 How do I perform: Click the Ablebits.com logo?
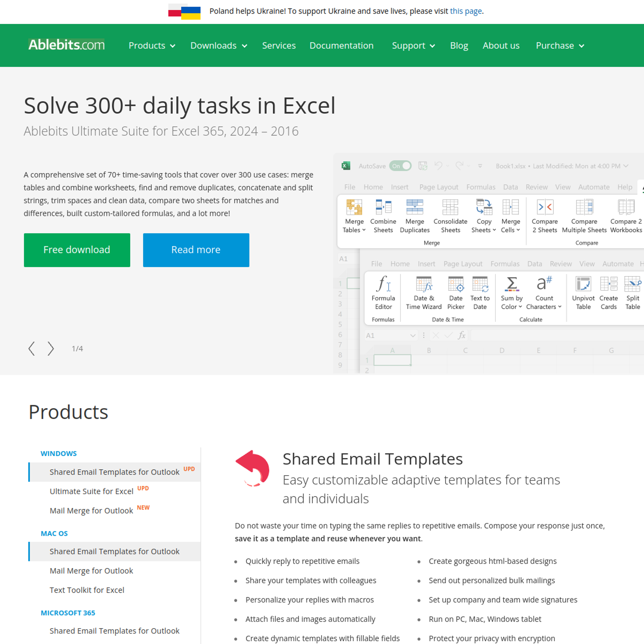click(x=66, y=45)
